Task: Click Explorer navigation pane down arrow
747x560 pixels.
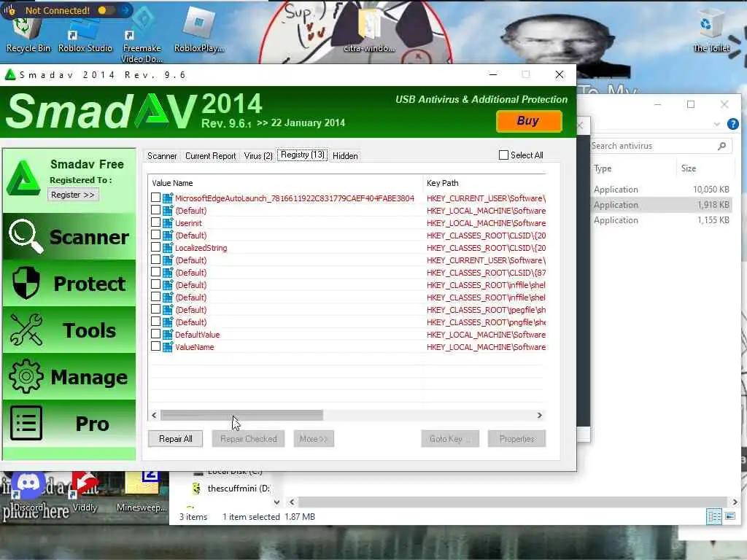Action: 276,502
